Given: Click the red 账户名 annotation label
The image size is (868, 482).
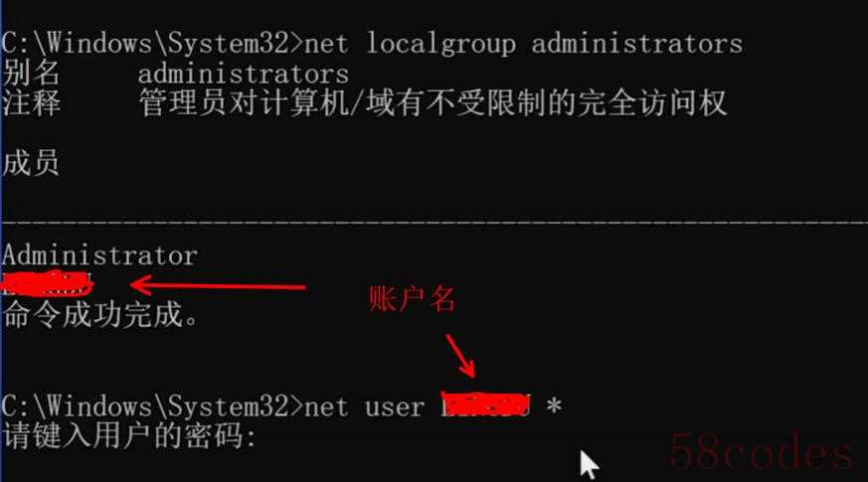Looking at the screenshot, I should [x=412, y=299].
